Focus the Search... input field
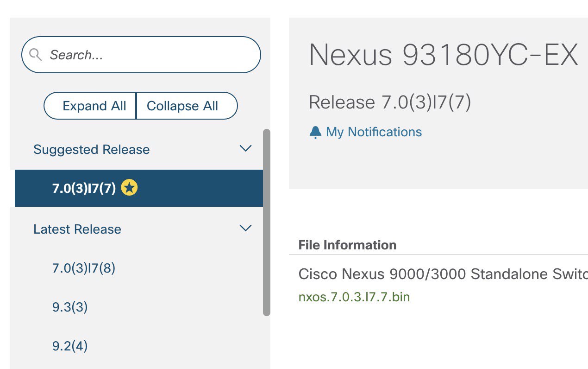588x369 pixels. (141, 55)
